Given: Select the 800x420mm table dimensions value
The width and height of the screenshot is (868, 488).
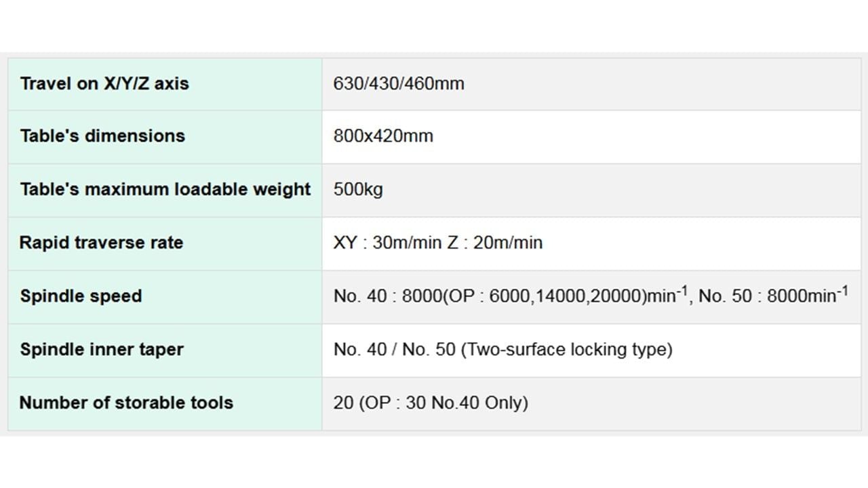Looking at the screenshot, I should (x=383, y=136).
